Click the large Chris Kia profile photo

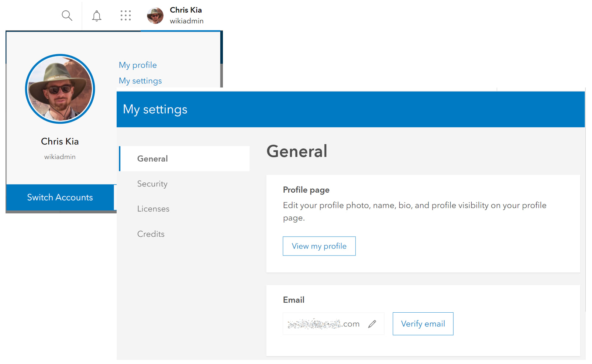coord(60,89)
